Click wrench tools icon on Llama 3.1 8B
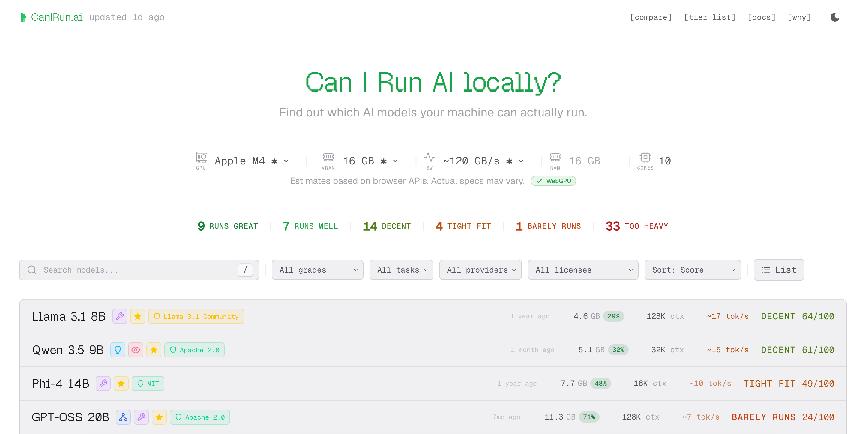 120,316
